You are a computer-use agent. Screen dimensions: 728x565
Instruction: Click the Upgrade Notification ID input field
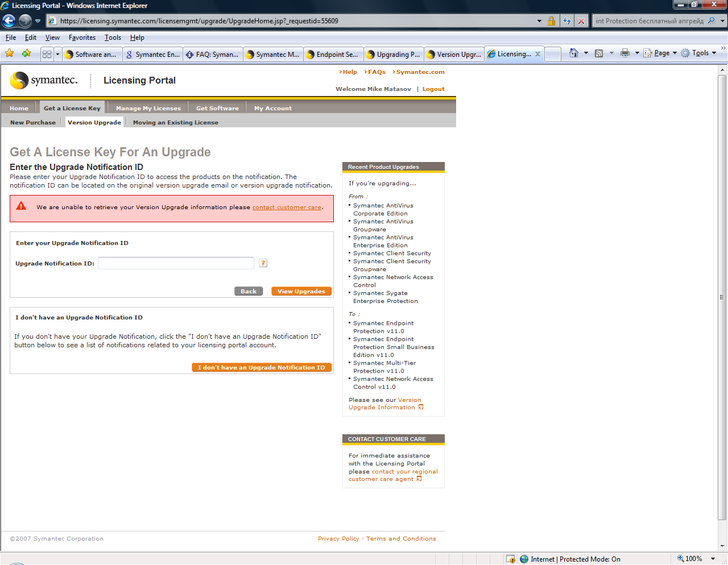coord(176,263)
